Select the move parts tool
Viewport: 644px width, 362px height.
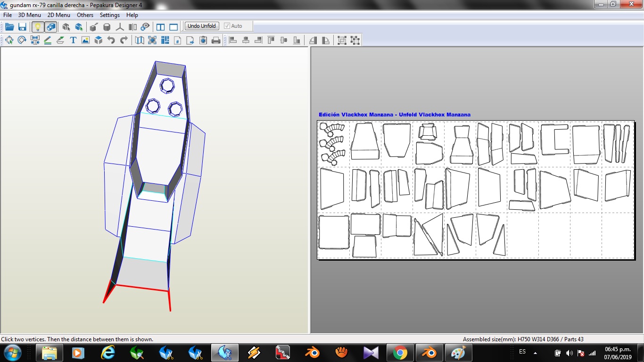9,40
